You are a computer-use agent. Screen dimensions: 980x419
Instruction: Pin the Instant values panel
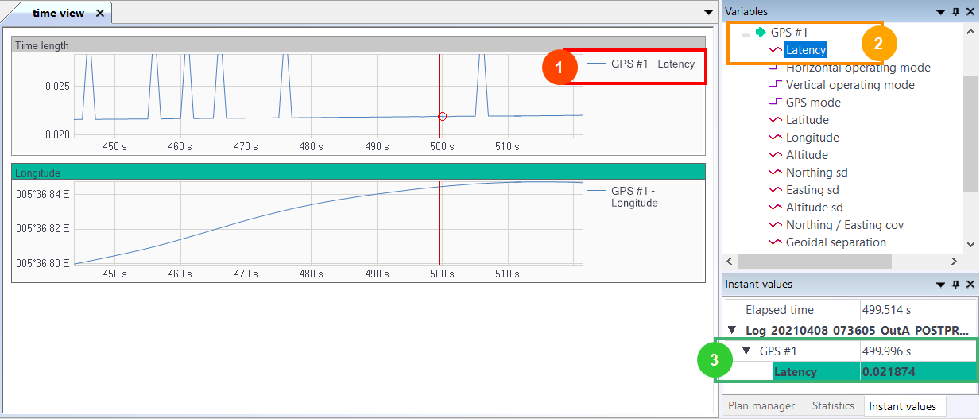click(956, 285)
